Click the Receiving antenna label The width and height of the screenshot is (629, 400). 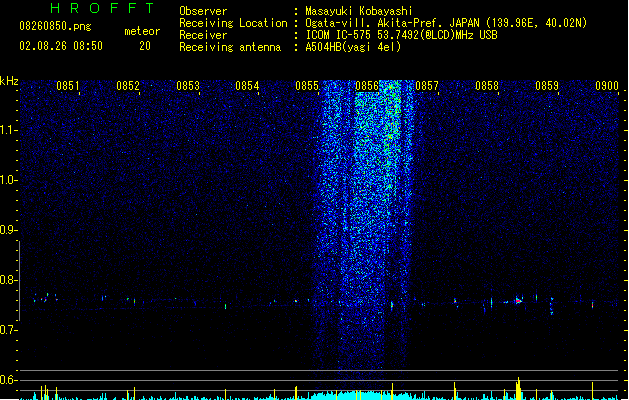(230, 47)
